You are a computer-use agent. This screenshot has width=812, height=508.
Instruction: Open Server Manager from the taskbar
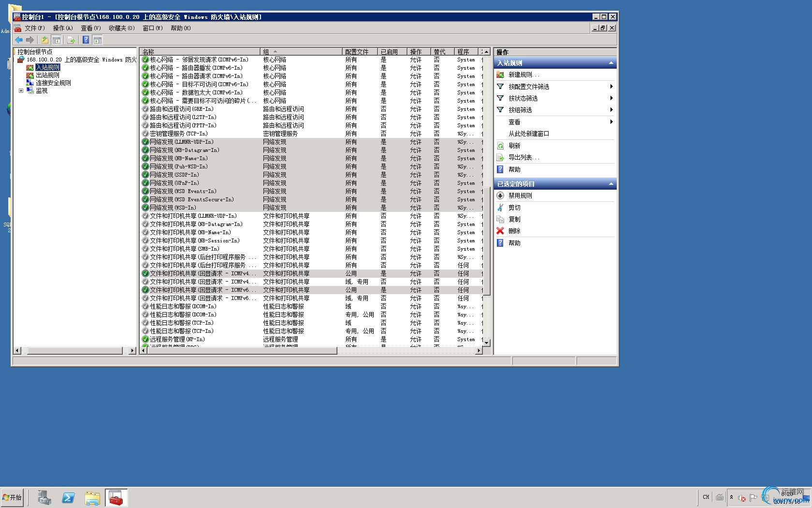(x=44, y=497)
